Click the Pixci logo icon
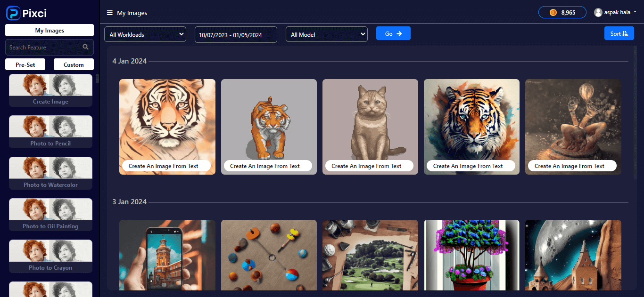Viewport: 644px width, 297px height. pyautogui.click(x=13, y=13)
